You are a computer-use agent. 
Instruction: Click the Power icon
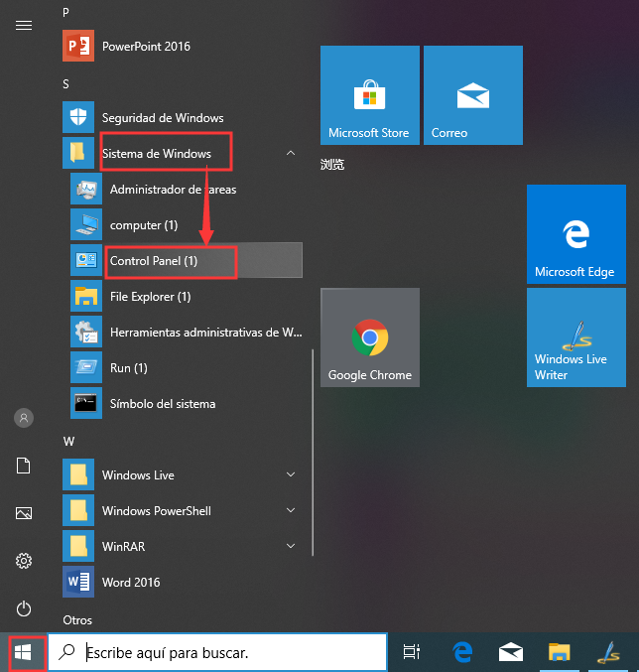(24, 608)
